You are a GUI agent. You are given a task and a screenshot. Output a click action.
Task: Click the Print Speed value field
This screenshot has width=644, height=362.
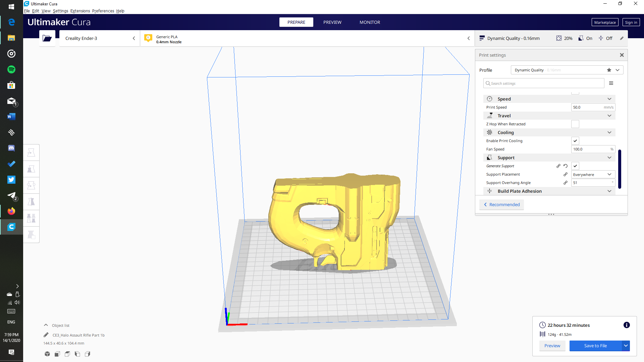pos(593,107)
